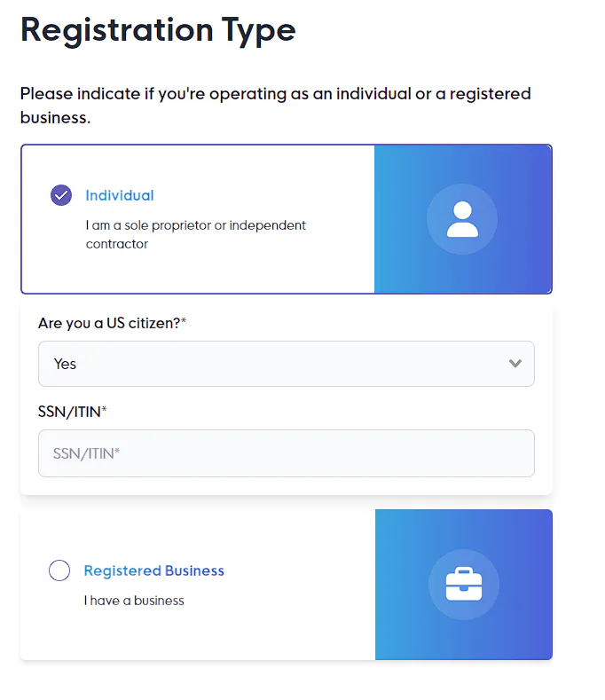Viewport: 605px width, 700px height.
Task: Click the person icon on Individual card
Action: pyautogui.click(x=462, y=219)
